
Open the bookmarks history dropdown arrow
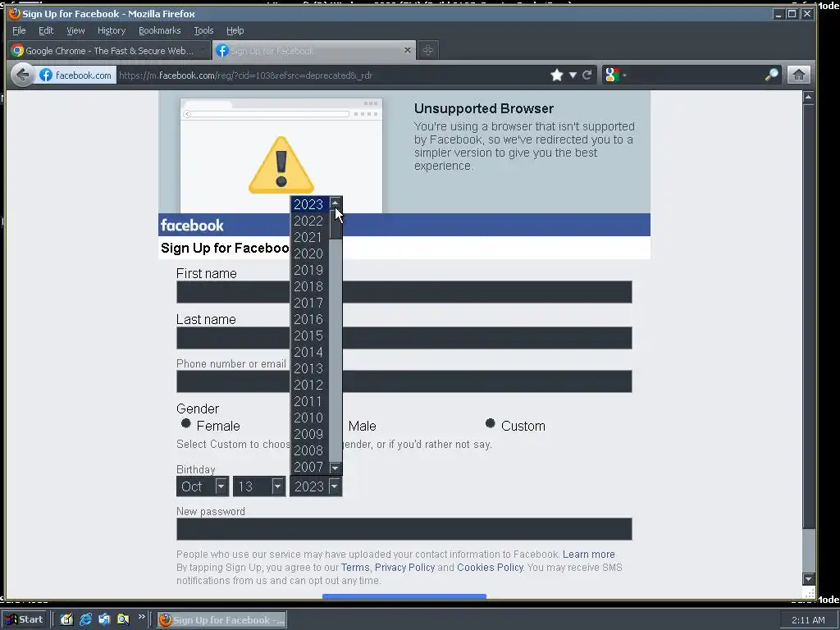(573, 75)
